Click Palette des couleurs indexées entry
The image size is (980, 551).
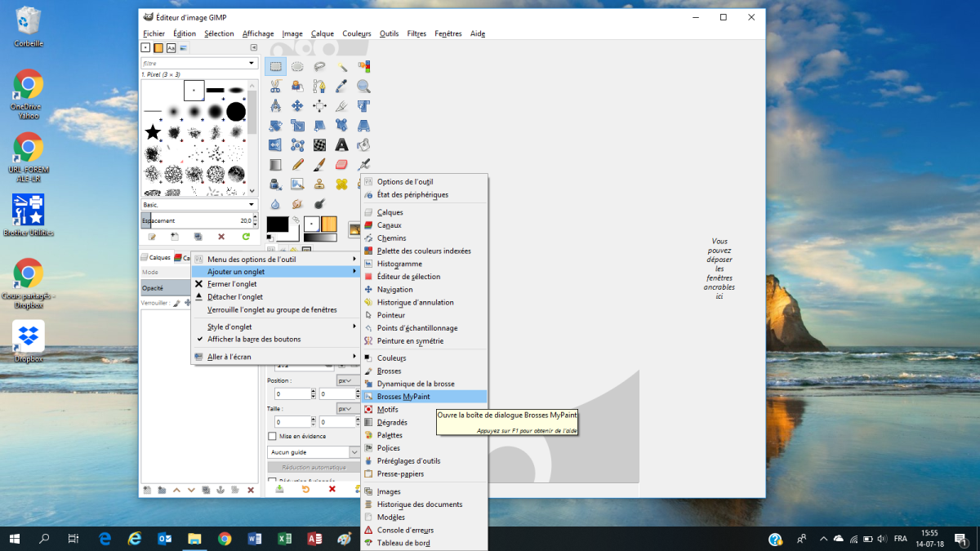click(425, 251)
